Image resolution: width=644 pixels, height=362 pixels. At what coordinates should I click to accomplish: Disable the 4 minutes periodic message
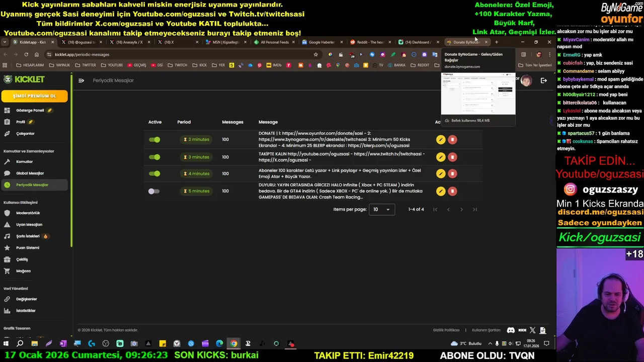point(154,173)
